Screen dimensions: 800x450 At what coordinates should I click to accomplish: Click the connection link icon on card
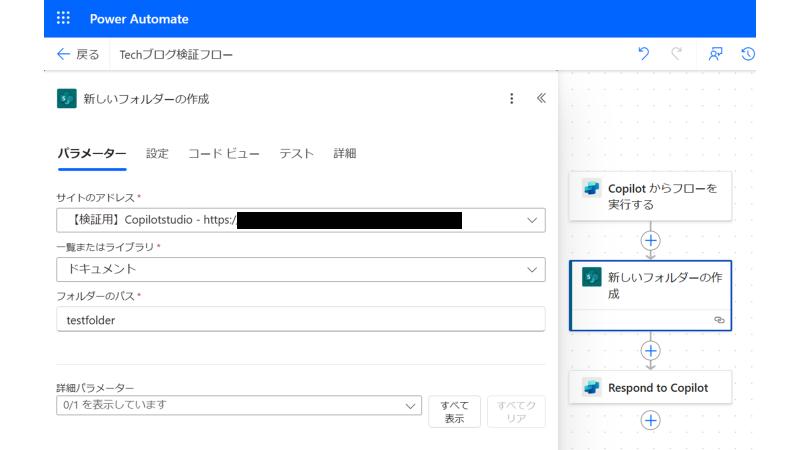719,320
